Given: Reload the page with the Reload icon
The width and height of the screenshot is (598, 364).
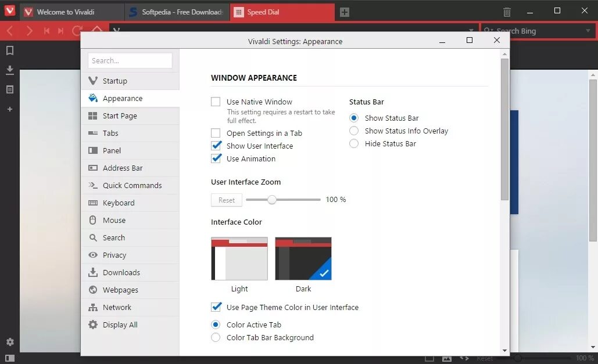Looking at the screenshot, I should pos(77,31).
